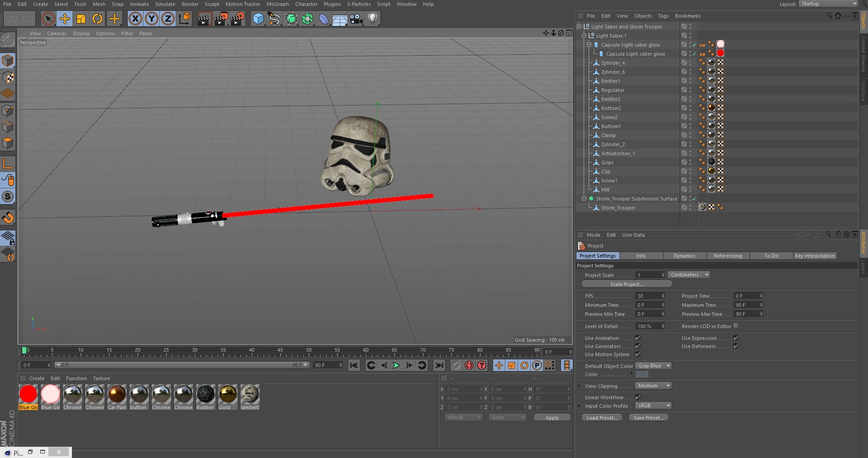The image size is (868, 458).
Task: Click Apply in coordinates panel
Action: pos(552,418)
